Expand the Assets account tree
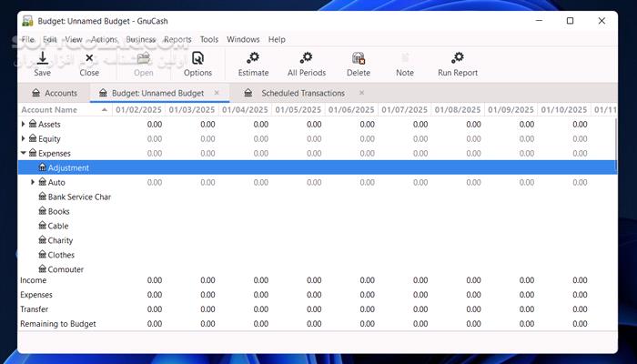 pyautogui.click(x=24, y=124)
